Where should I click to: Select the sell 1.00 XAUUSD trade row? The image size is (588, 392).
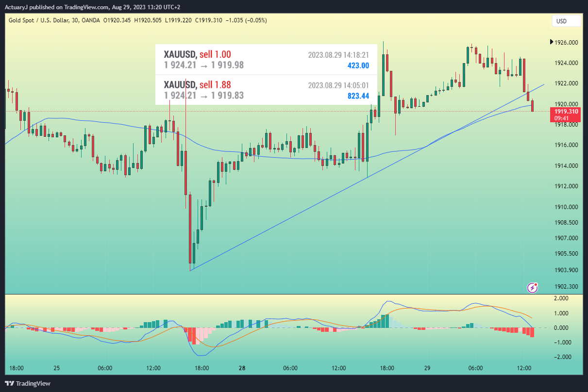[x=266, y=60]
